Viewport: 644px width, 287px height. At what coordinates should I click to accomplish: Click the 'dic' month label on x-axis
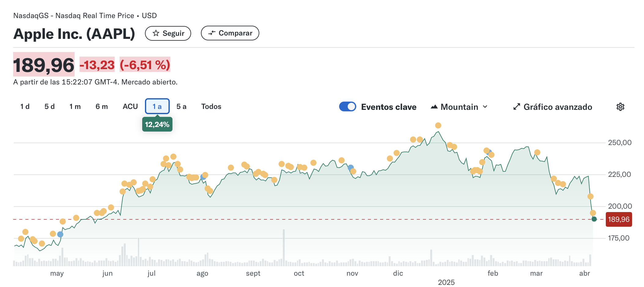tap(398, 273)
